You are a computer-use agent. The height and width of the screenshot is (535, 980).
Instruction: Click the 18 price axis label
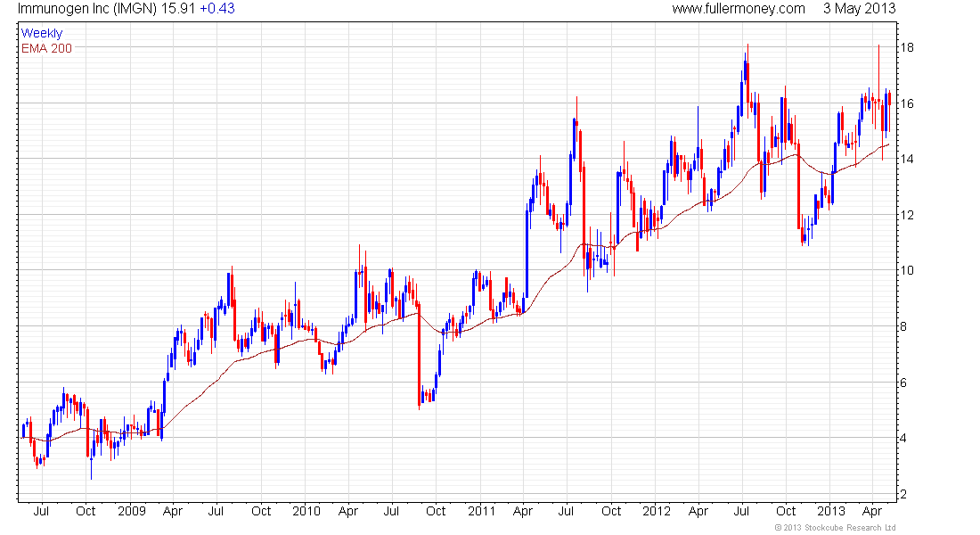coord(906,47)
